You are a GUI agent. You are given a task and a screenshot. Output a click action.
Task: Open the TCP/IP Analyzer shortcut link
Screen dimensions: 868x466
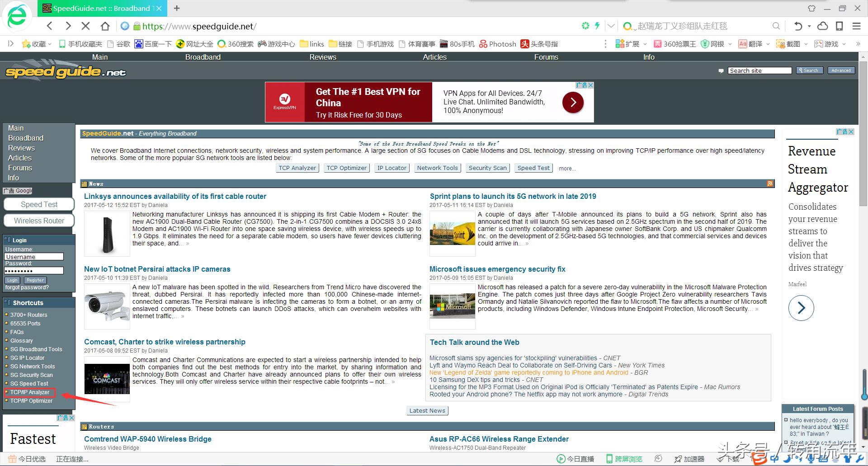(30, 392)
